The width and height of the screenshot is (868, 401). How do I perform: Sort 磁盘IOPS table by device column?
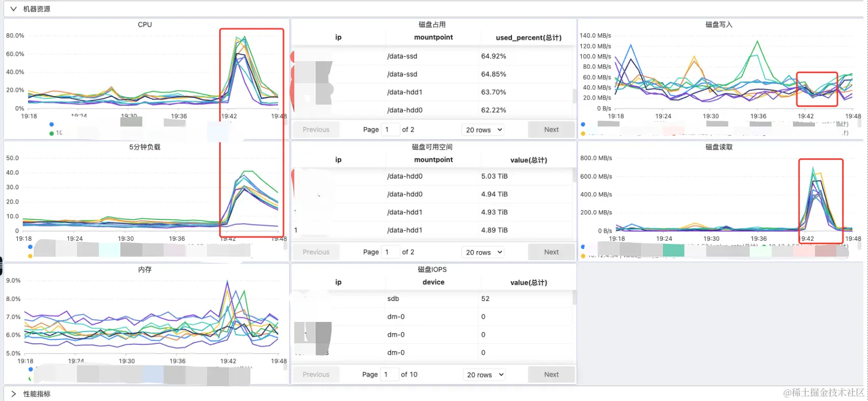tap(433, 282)
